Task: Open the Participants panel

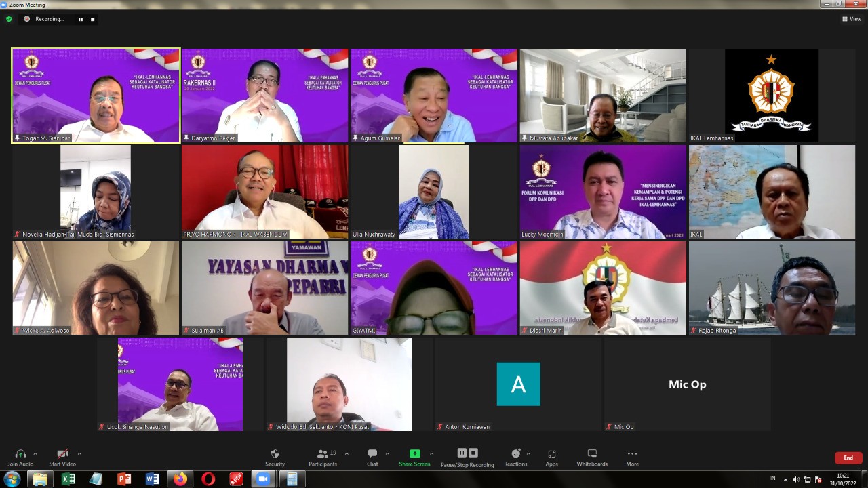Action: (x=323, y=457)
